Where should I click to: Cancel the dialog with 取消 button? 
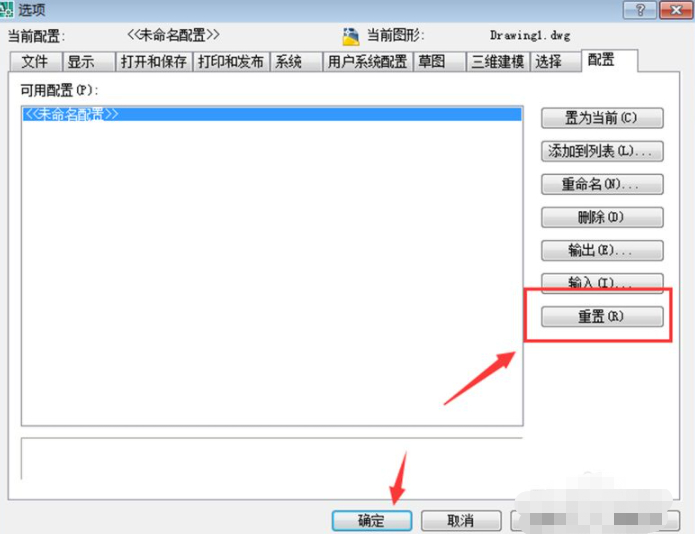(x=460, y=521)
